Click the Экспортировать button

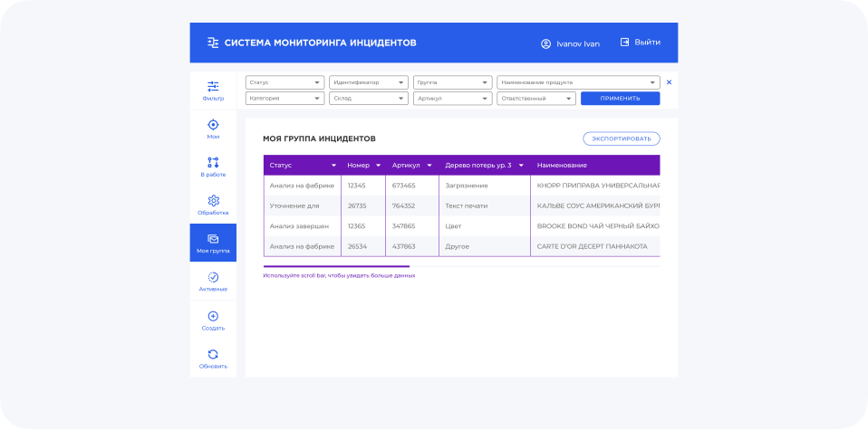click(621, 139)
